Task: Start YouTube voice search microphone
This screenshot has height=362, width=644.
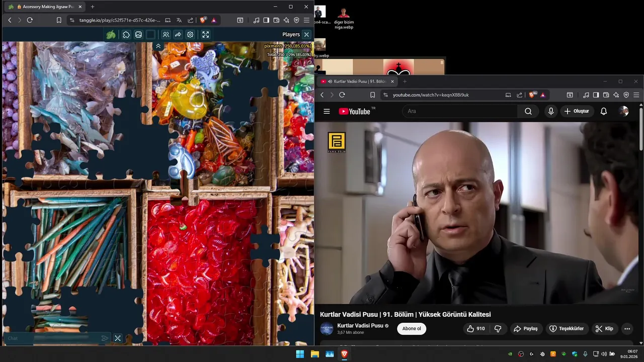Action: tap(551, 111)
